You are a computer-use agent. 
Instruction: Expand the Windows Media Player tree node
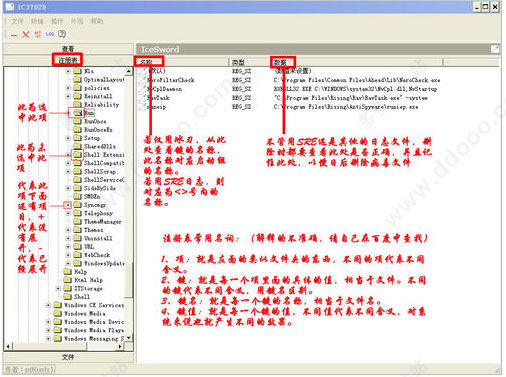click(48, 330)
